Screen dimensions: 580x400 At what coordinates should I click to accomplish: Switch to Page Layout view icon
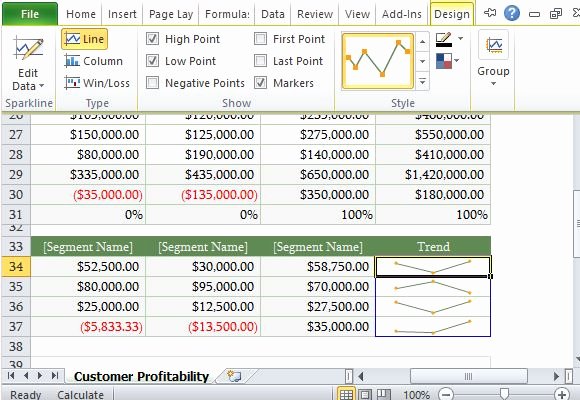365,394
